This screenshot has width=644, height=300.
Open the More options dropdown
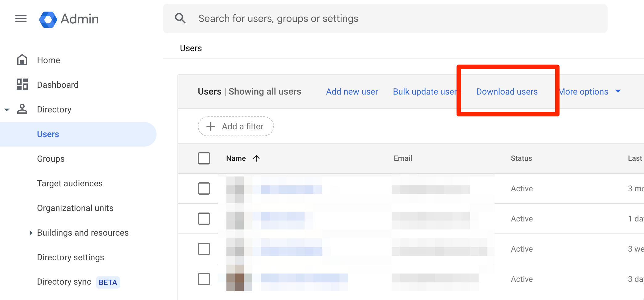(590, 91)
